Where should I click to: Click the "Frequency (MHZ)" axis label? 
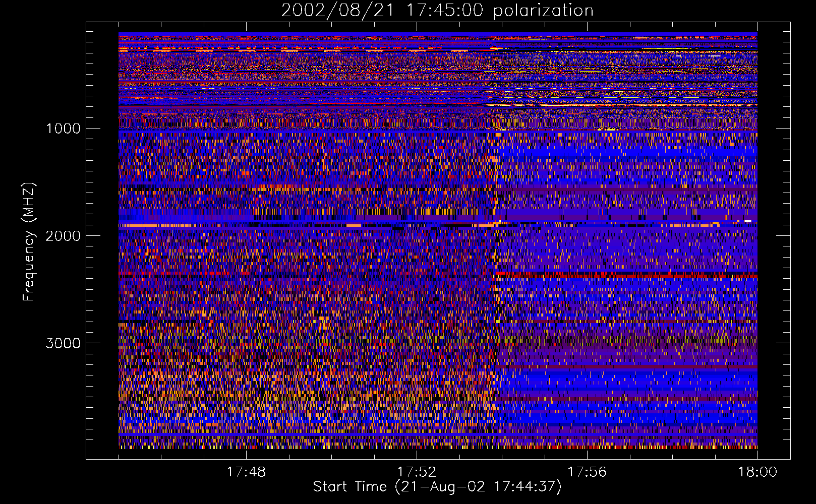[x=28, y=242]
